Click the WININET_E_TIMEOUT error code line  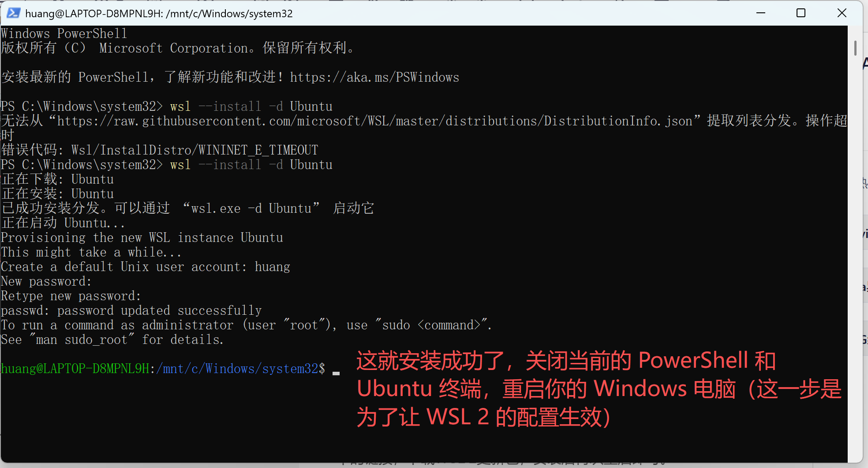click(x=160, y=150)
